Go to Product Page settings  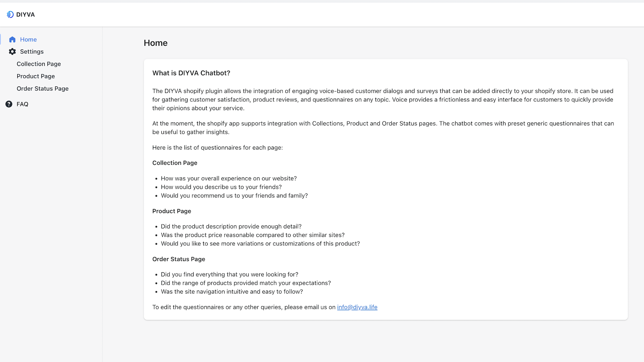coord(36,76)
